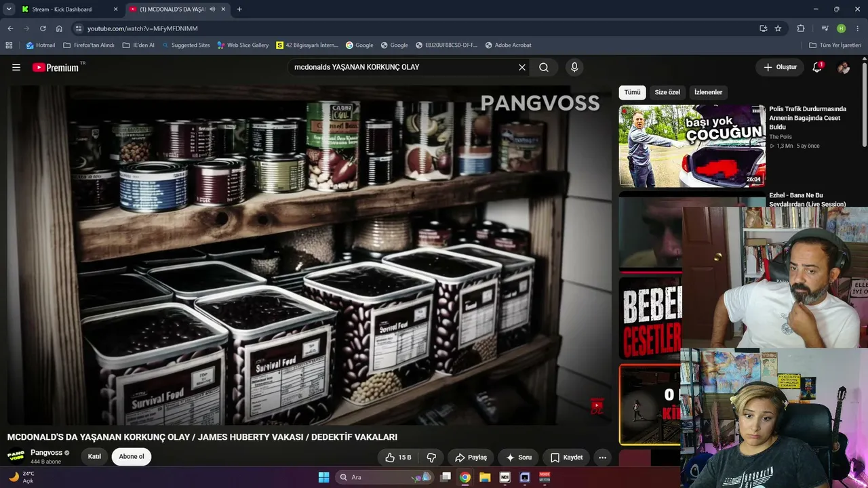Close the Kick Dashboard tab
The height and width of the screenshot is (488, 868).
point(115,9)
